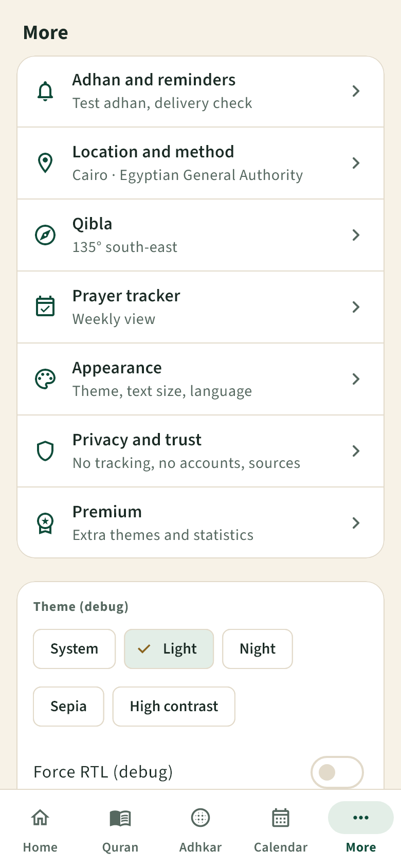Open the Adhkar tab icon
401x868 pixels.
[200, 818]
